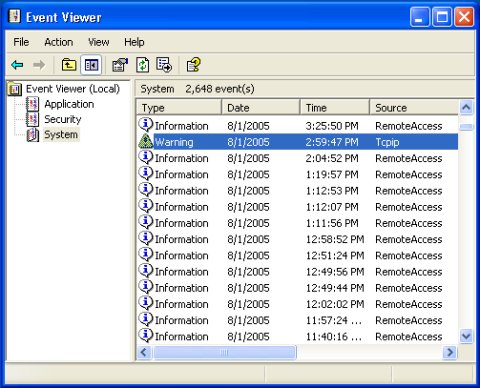Click the Back arrow toolbar icon

pyautogui.click(x=17, y=65)
